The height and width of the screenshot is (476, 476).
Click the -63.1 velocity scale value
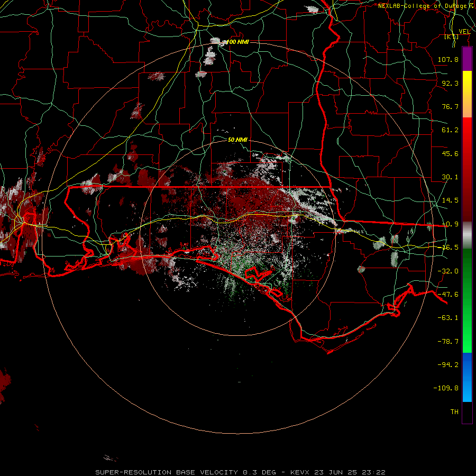click(448, 318)
